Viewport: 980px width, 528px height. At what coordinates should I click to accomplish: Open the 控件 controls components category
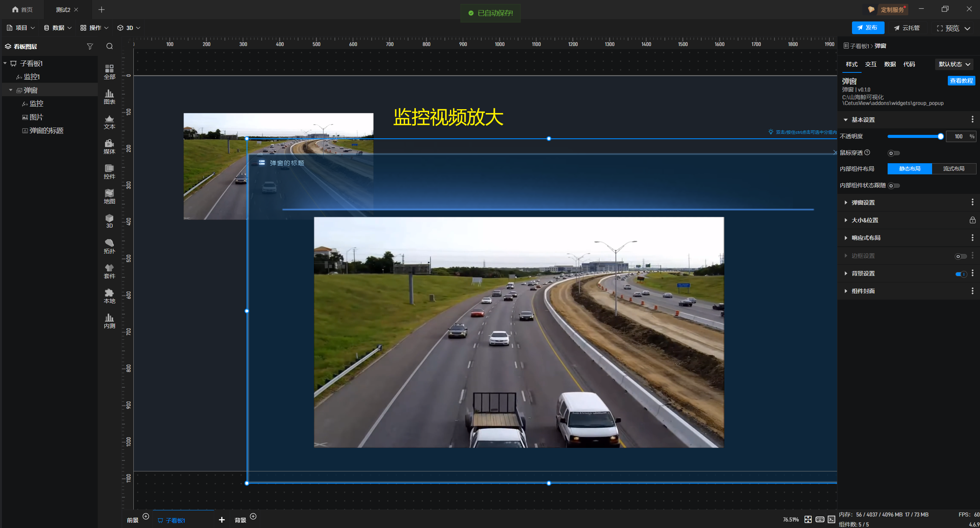pos(109,171)
